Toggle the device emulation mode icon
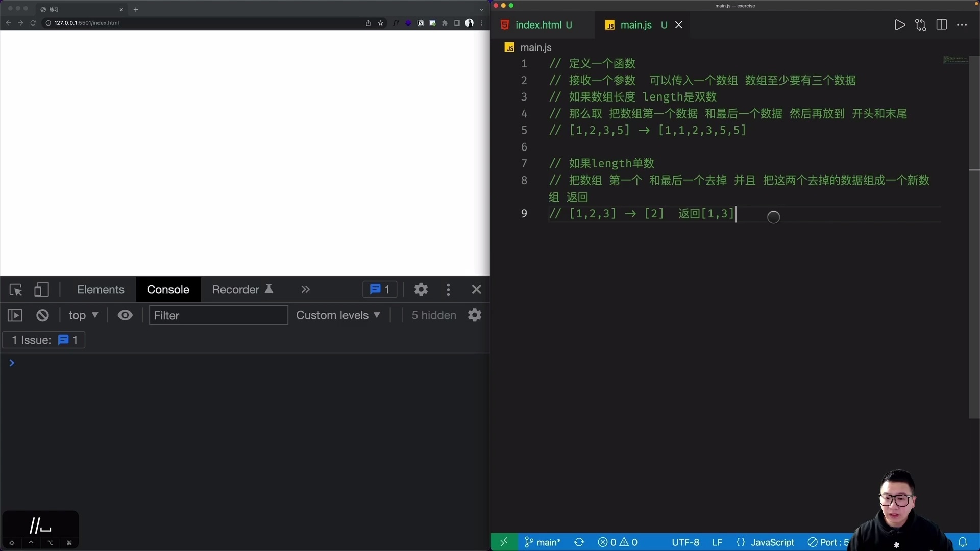This screenshot has height=551, width=980. (x=41, y=289)
